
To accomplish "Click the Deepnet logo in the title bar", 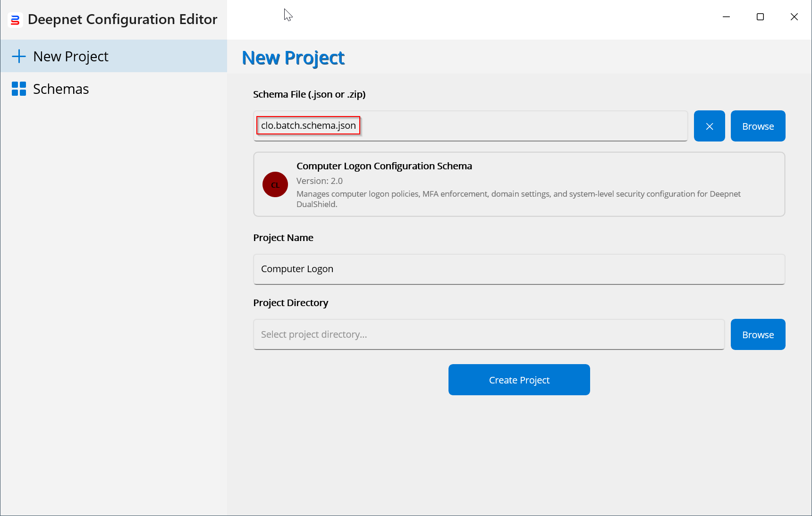I will (15, 20).
